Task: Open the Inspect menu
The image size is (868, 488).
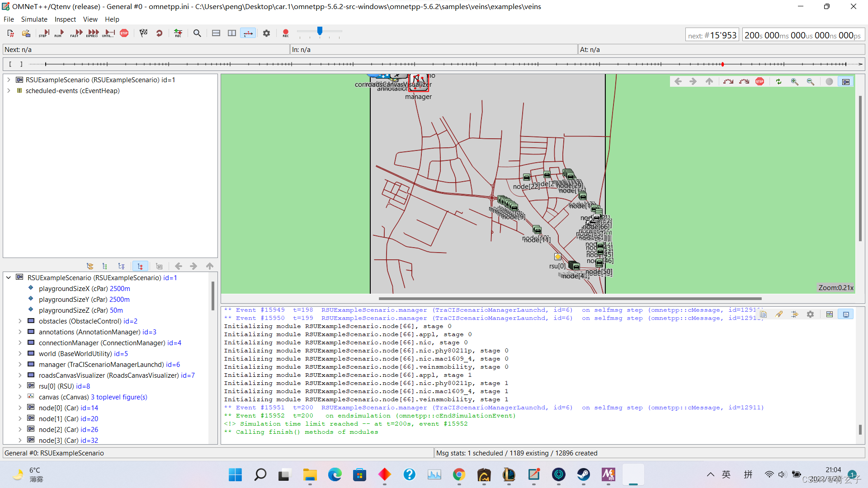Action: tap(65, 19)
